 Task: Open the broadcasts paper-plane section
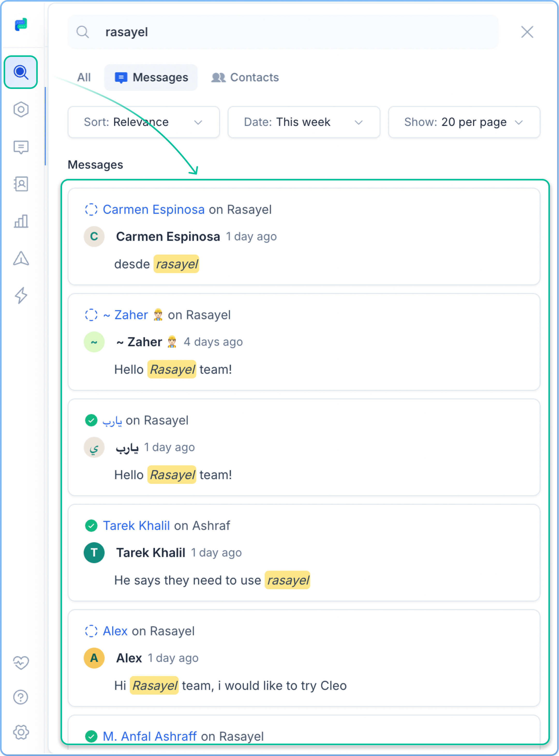click(21, 259)
